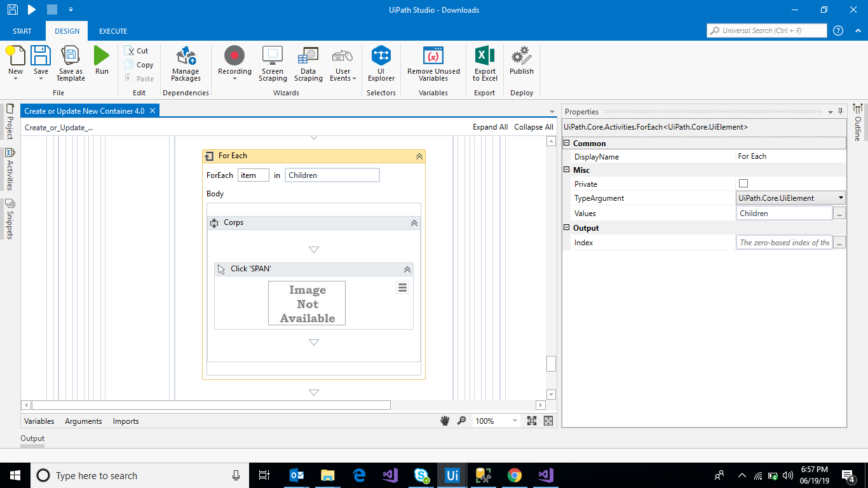The width and height of the screenshot is (868, 488).
Task: Click the Children input field in For Each
Action: point(332,175)
